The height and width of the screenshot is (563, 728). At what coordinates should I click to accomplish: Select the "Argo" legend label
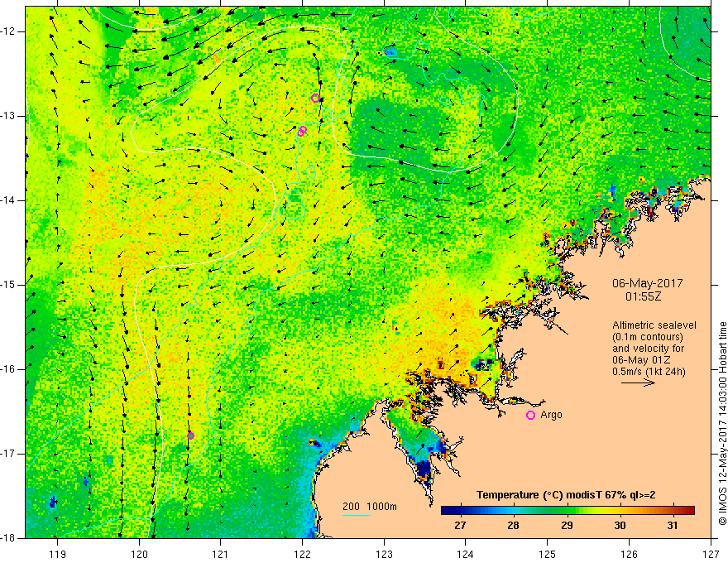pyautogui.click(x=551, y=415)
